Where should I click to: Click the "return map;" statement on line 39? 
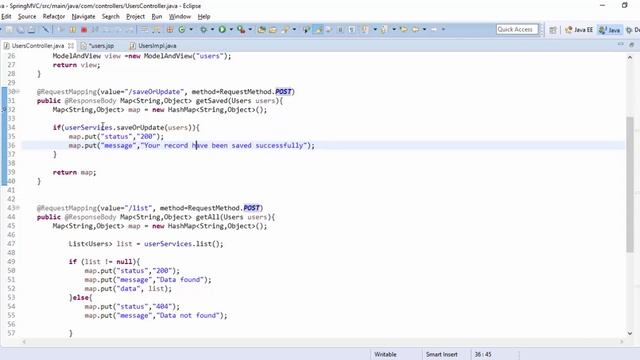coord(74,172)
